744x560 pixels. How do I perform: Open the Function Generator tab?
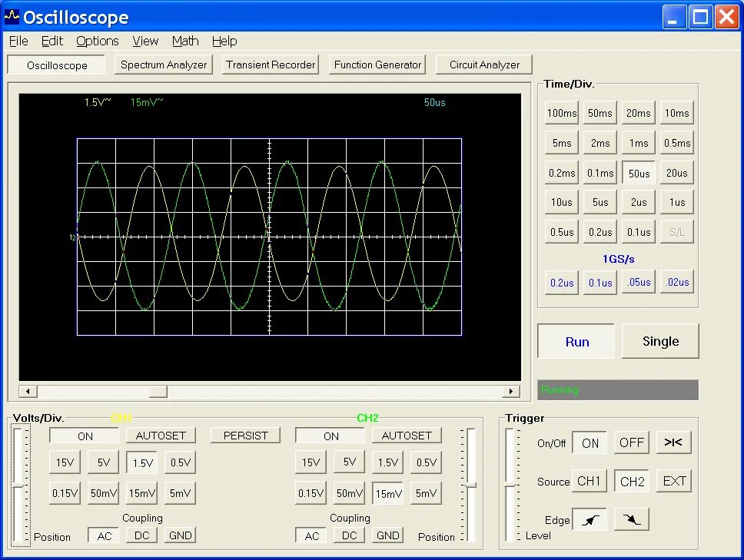tap(377, 65)
